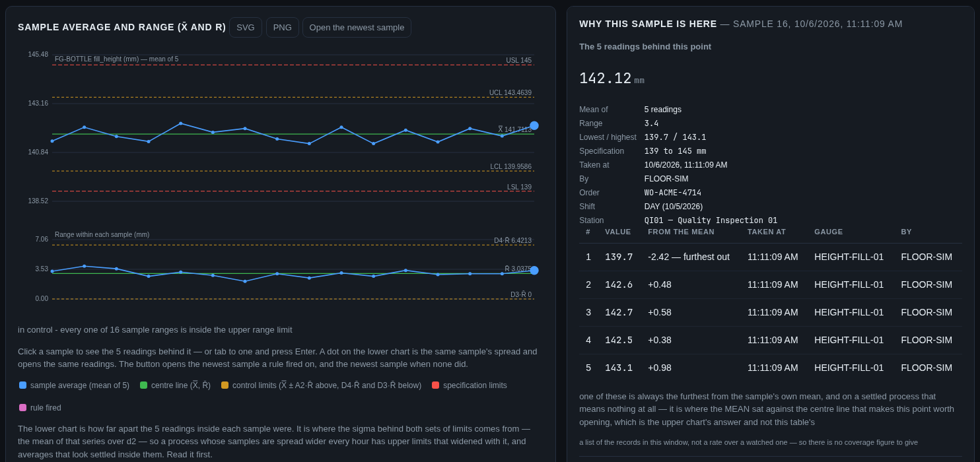Click the VALUE column header
This screenshot has width=980, height=462.
click(618, 232)
